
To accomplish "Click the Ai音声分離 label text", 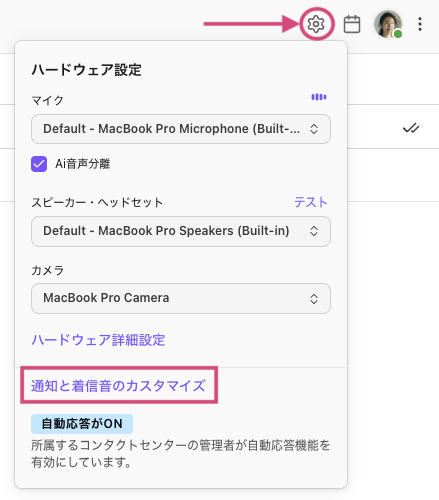I will click(x=83, y=164).
